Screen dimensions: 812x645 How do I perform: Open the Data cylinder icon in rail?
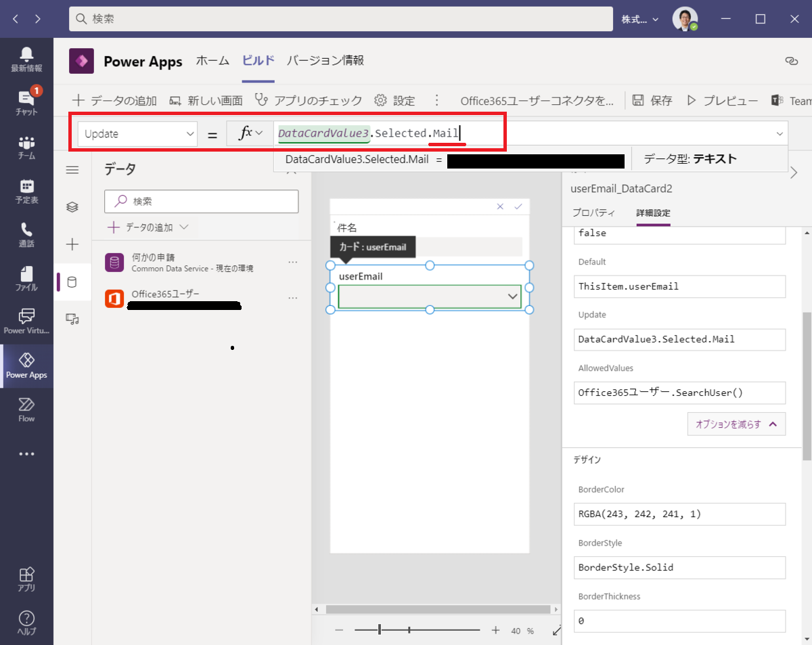click(72, 282)
